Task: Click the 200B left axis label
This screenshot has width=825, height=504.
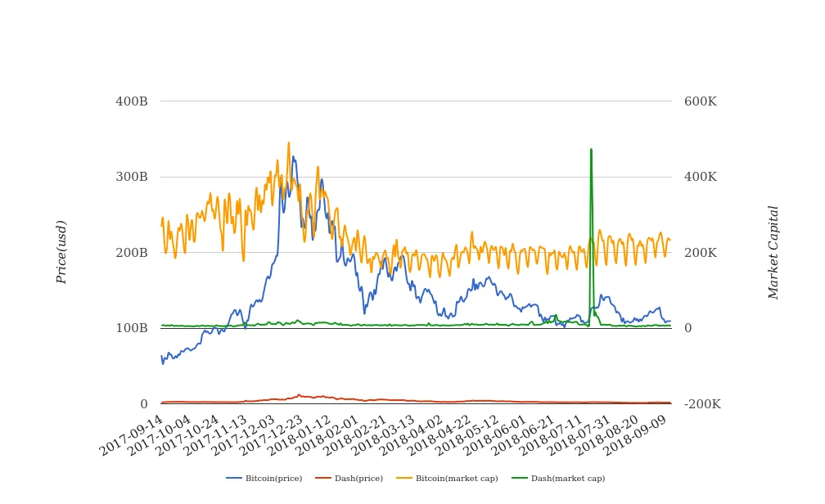Action: pyautogui.click(x=132, y=253)
